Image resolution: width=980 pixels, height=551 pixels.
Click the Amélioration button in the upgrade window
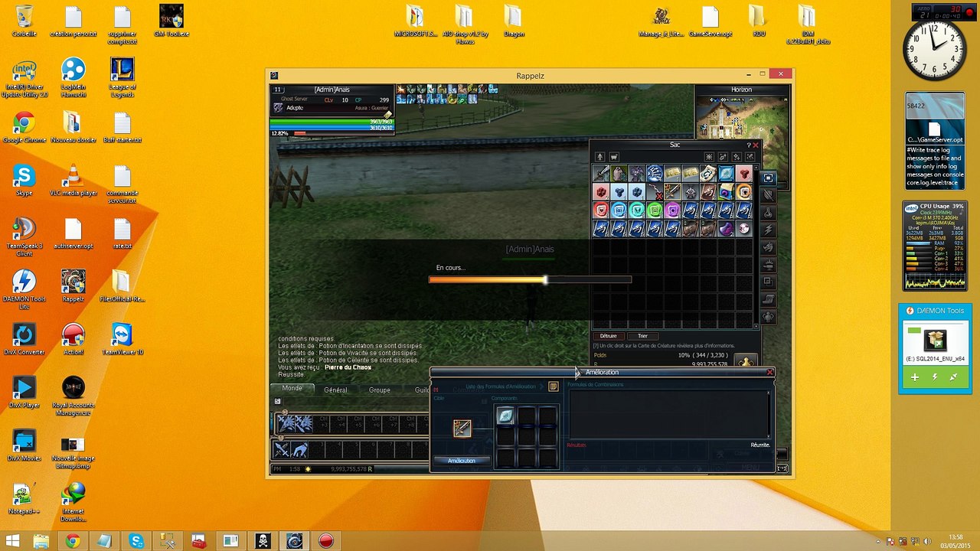(x=462, y=461)
